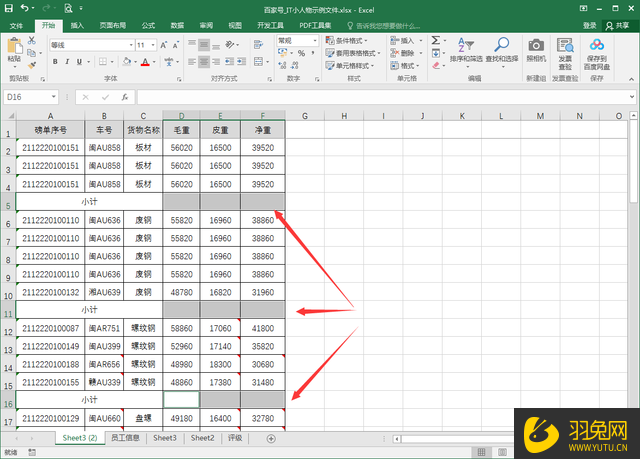Click the Paste clipboard icon
Screen dimensions: 640x459
click(14, 45)
